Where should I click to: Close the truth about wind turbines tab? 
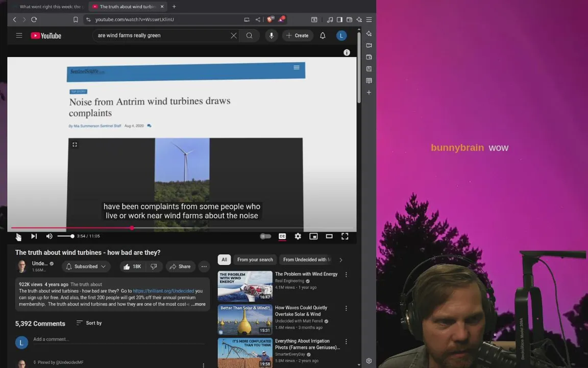[162, 6]
